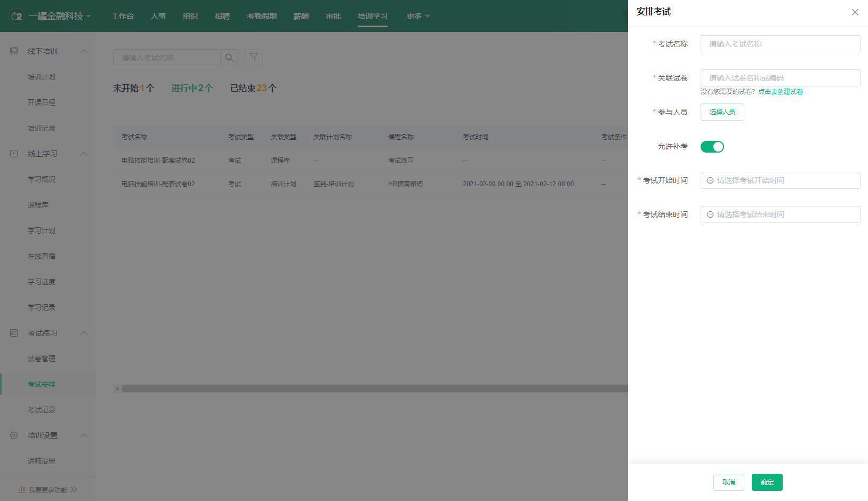Click the 考试名称 input field

click(x=780, y=44)
